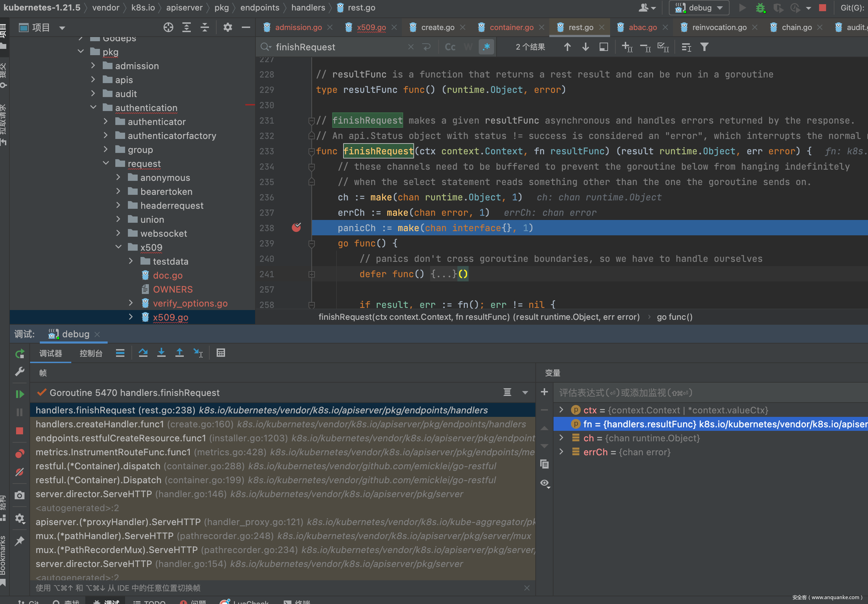Viewport: 868px width, 604px height.
Task: Expand the ctx variable node
Action: coord(562,410)
